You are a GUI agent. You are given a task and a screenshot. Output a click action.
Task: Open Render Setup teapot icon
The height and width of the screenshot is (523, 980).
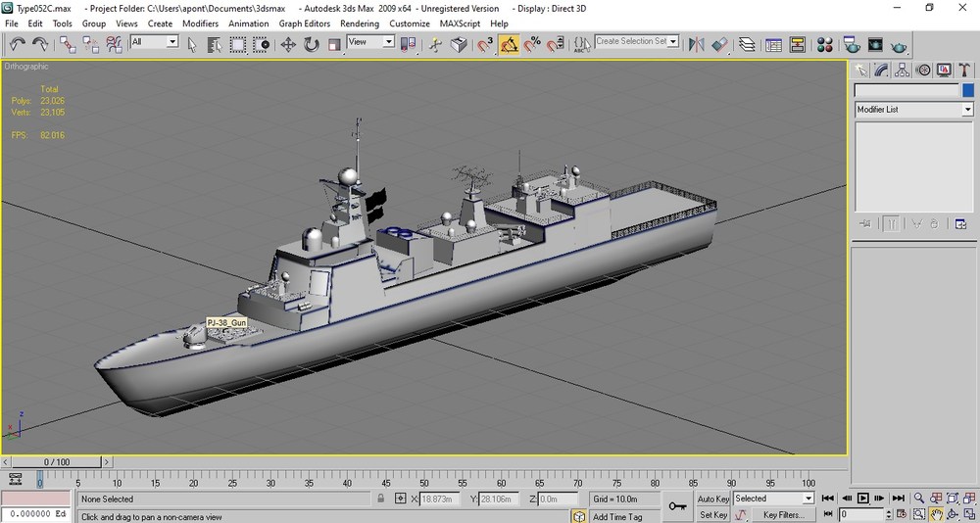pyautogui.click(x=852, y=44)
